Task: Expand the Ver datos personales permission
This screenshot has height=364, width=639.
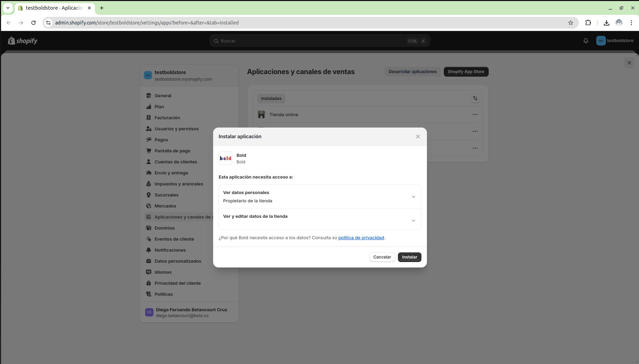Action: click(320, 196)
